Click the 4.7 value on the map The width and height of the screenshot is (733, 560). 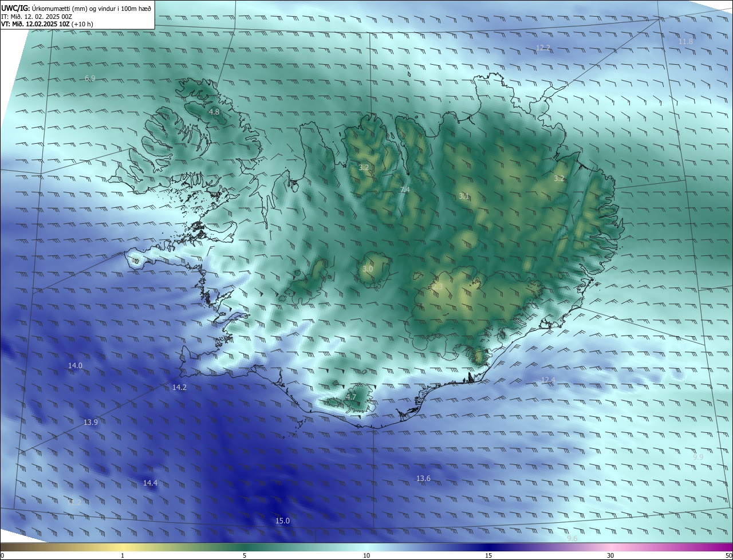pyautogui.click(x=351, y=397)
